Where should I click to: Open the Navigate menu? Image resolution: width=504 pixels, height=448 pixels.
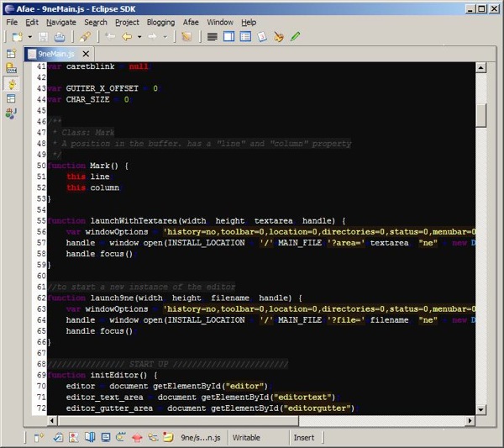coord(61,22)
